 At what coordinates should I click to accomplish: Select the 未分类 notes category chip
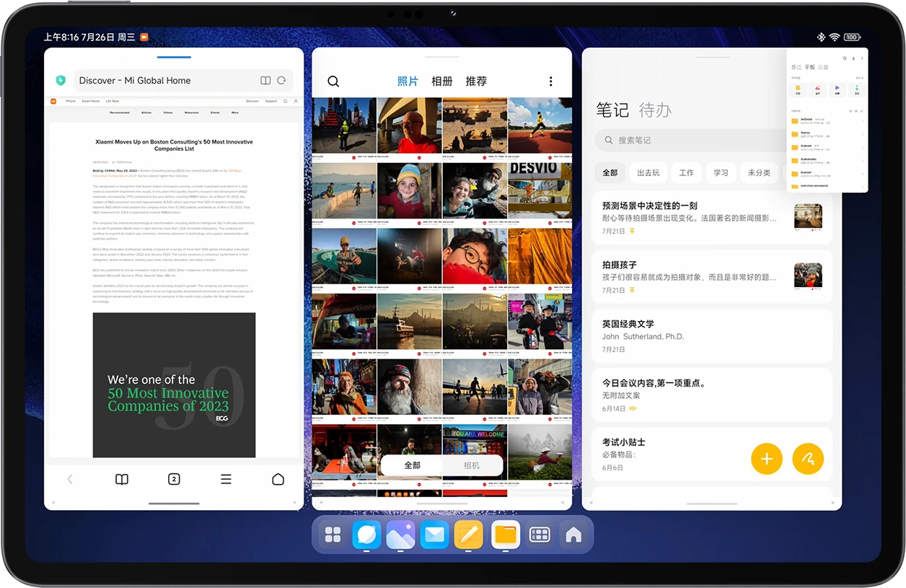point(759,173)
